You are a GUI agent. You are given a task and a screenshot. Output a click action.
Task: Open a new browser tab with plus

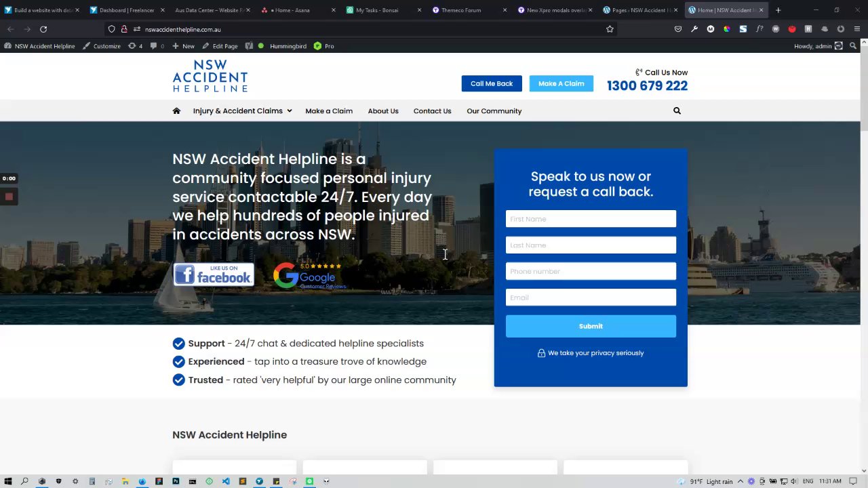pyautogui.click(x=778, y=10)
